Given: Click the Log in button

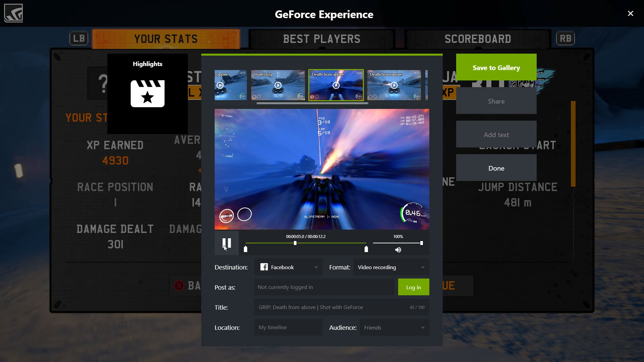Looking at the screenshot, I should tap(413, 287).
